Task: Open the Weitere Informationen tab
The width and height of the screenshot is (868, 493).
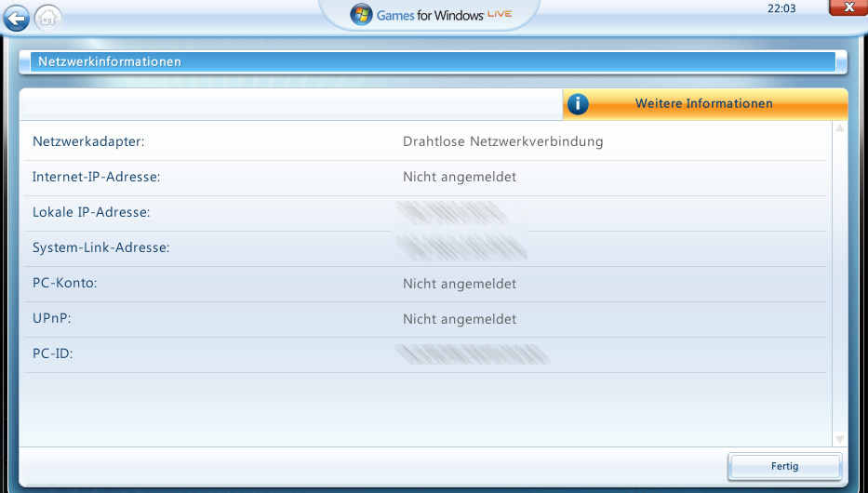Action: coord(703,104)
